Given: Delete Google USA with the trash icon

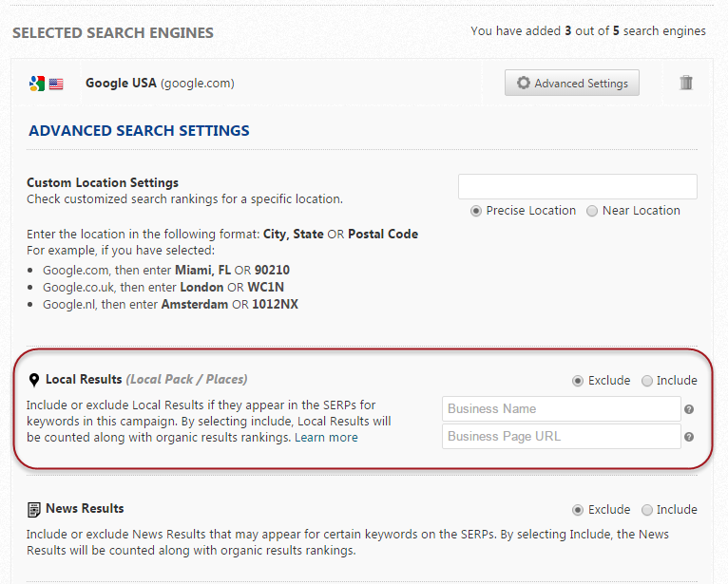Looking at the screenshot, I should (x=686, y=83).
